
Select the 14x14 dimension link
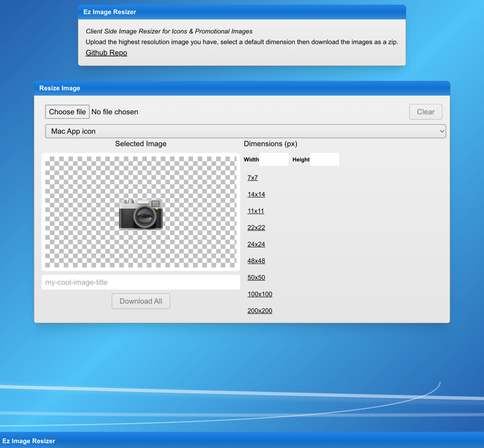tap(256, 194)
